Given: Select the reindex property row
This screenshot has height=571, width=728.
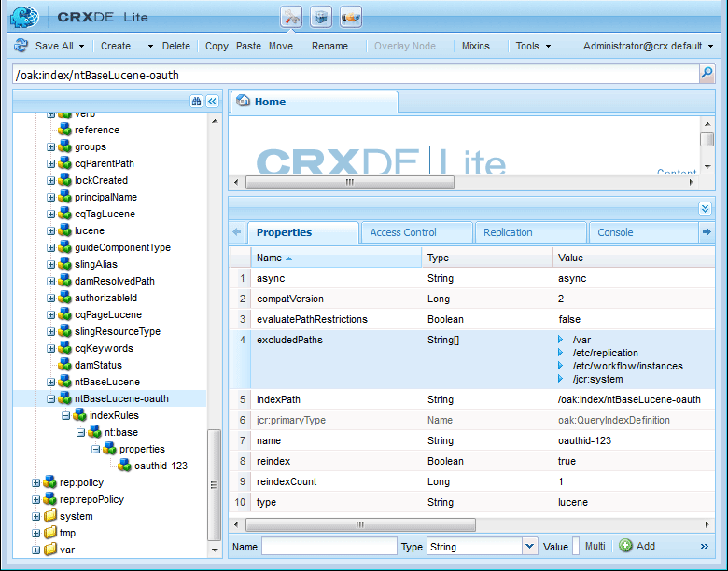Looking at the screenshot, I should coord(471,461).
